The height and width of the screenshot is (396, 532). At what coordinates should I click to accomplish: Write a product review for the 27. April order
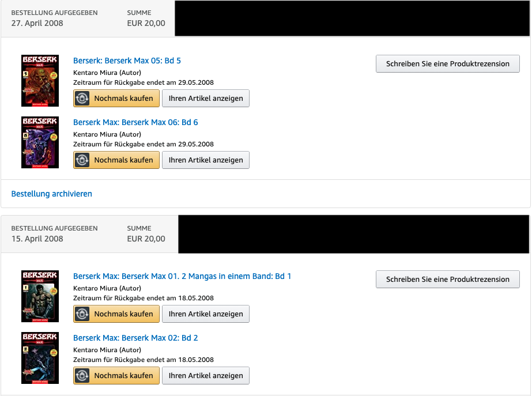[x=447, y=64]
